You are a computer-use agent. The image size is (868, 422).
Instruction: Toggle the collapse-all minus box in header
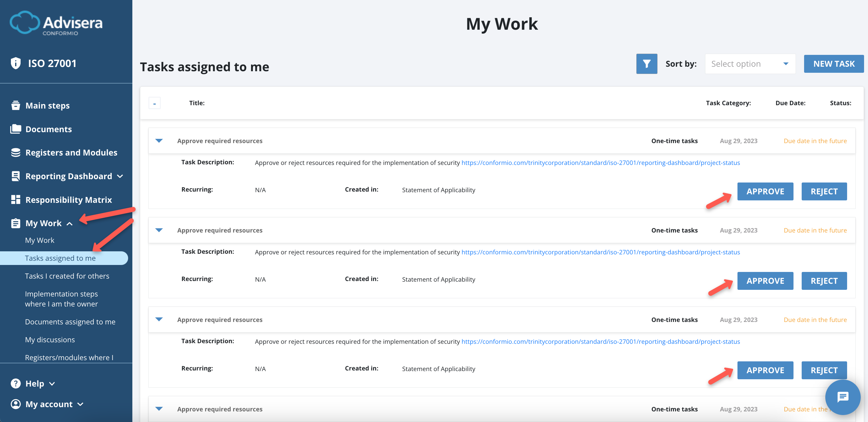point(154,103)
